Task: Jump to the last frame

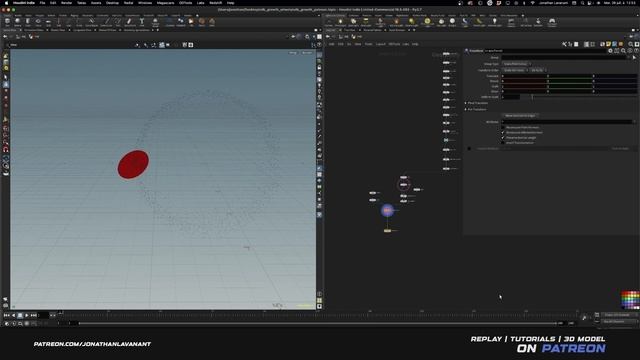Action: click(x=34, y=315)
